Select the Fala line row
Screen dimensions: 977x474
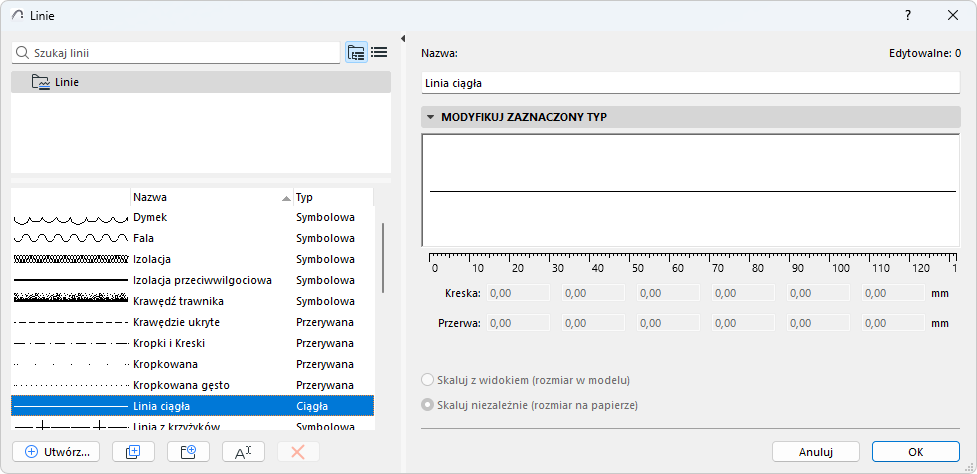coord(193,239)
